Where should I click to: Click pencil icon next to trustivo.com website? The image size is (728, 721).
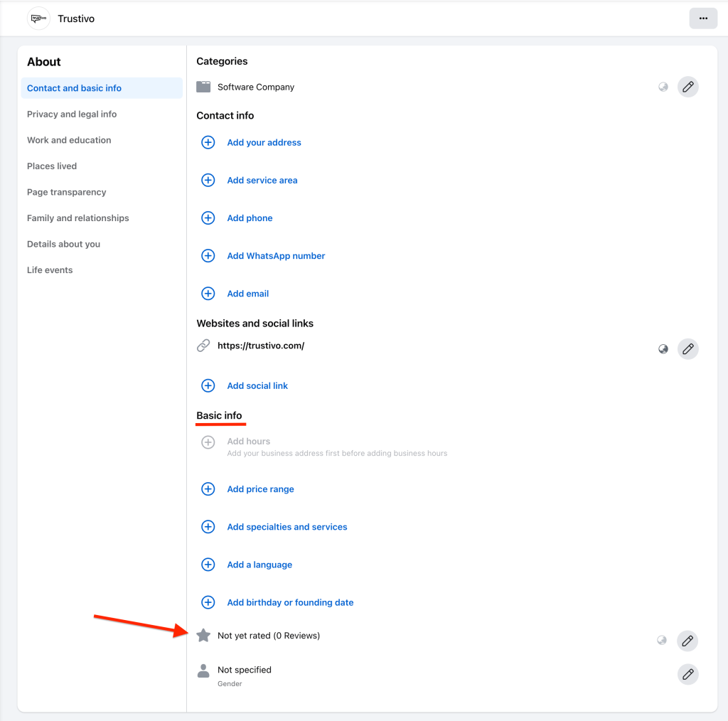click(x=687, y=349)
